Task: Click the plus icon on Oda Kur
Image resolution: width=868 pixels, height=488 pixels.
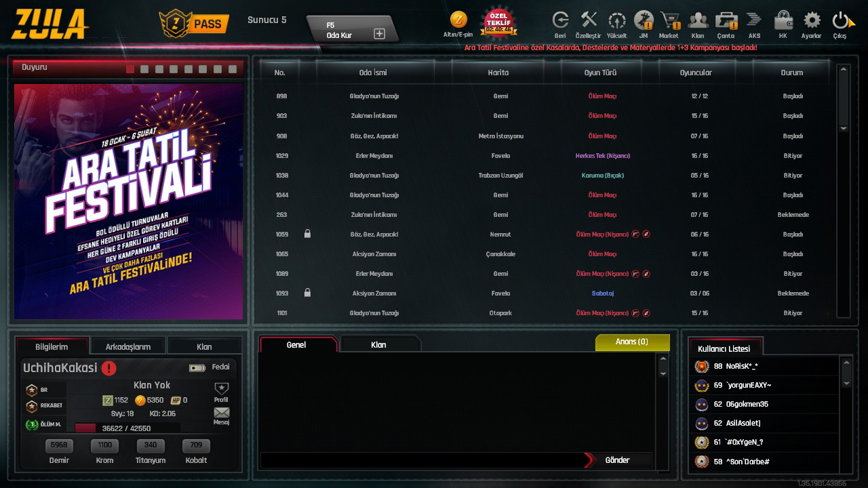Action: coord(379,33)
